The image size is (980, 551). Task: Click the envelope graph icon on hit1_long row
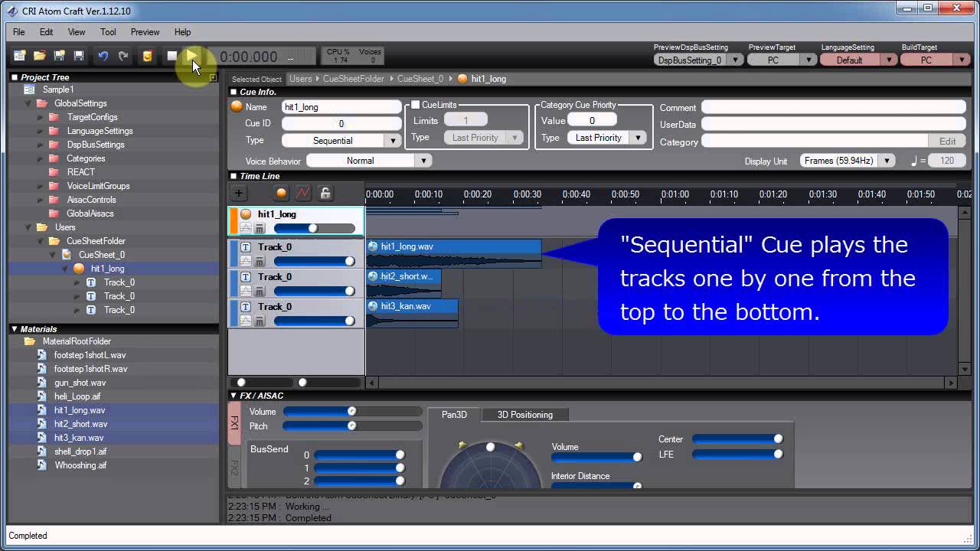246,228
